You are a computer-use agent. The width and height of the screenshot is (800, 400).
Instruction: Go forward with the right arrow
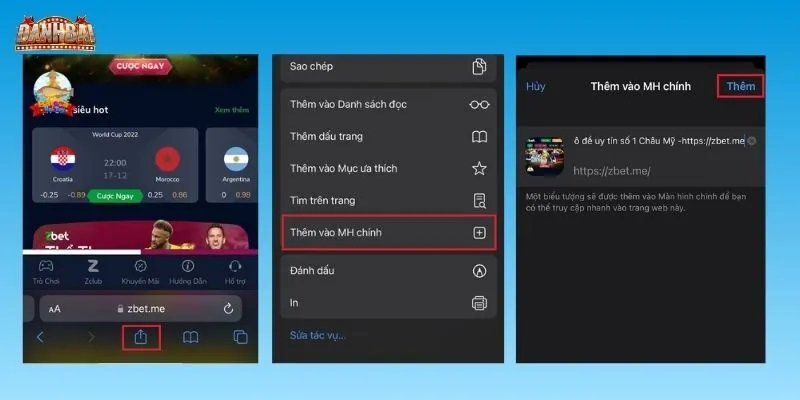pyautogui.click(x=91, y=337)
